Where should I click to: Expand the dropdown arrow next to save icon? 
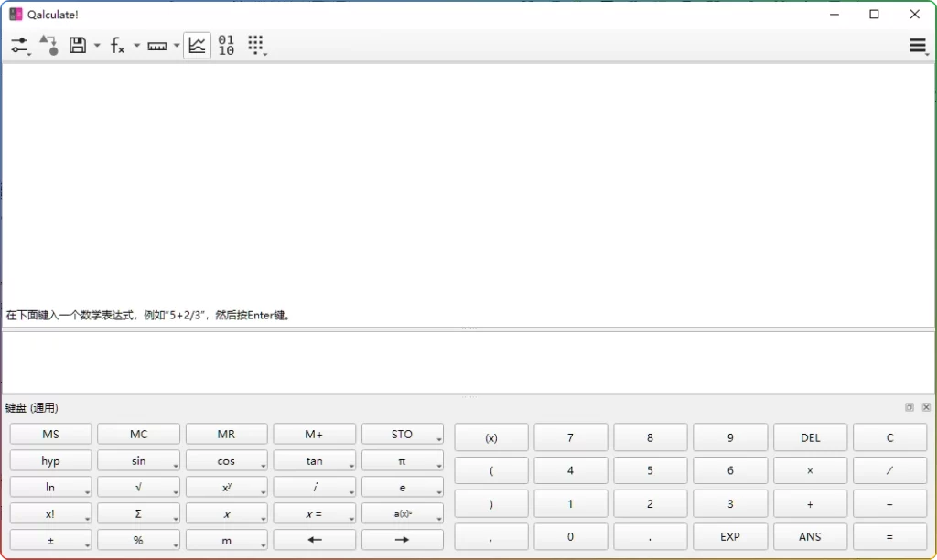[97, 44]
